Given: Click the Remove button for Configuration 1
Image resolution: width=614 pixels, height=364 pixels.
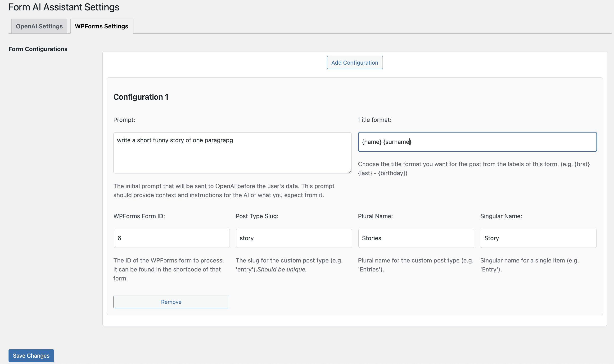Looking at the screenshot, I should point(171,302).
